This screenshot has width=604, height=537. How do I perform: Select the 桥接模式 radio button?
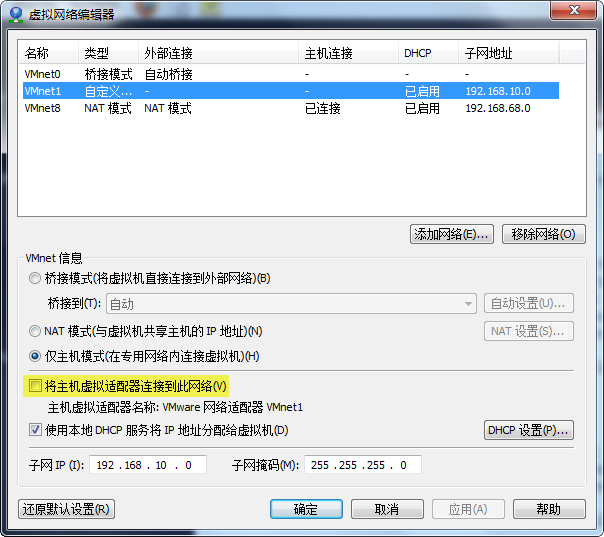coord(35,278)
